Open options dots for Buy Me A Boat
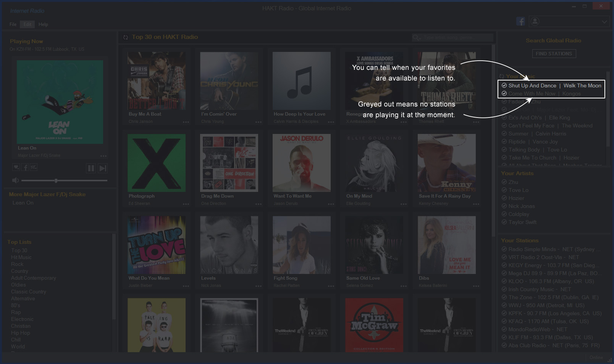The height and width of the screenshot is (364, 614). 186,122
